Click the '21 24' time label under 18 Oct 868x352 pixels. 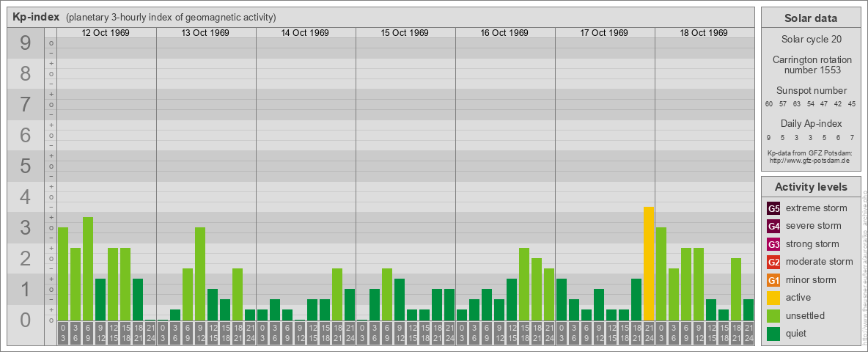click(x=749, y=333)
